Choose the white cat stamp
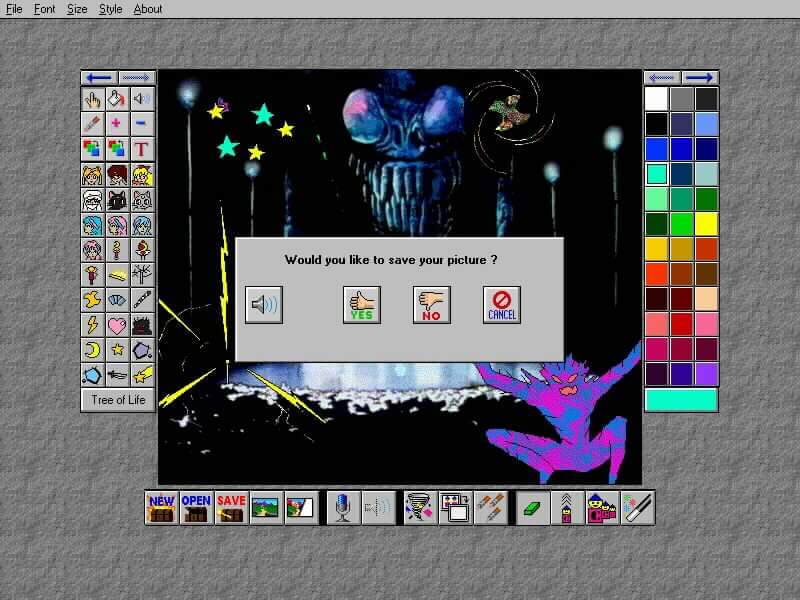Image resolution: width=800 pixels, height=600 pixels. pyautogui.click(x=142, y=201)
